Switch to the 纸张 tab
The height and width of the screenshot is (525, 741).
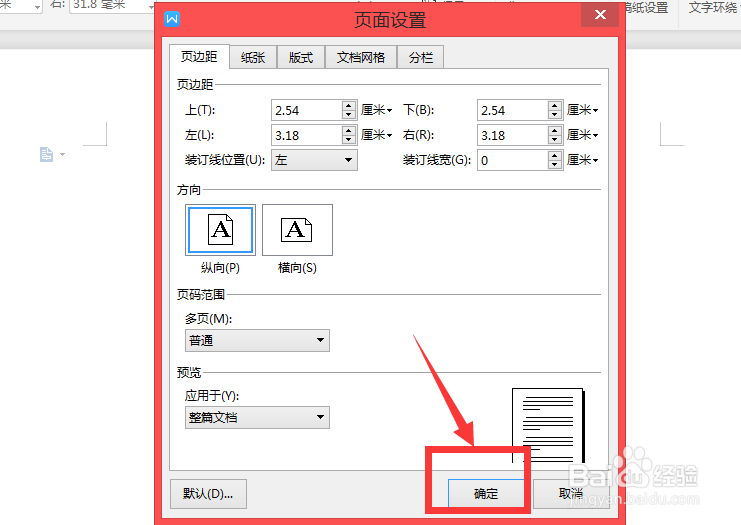253,58
